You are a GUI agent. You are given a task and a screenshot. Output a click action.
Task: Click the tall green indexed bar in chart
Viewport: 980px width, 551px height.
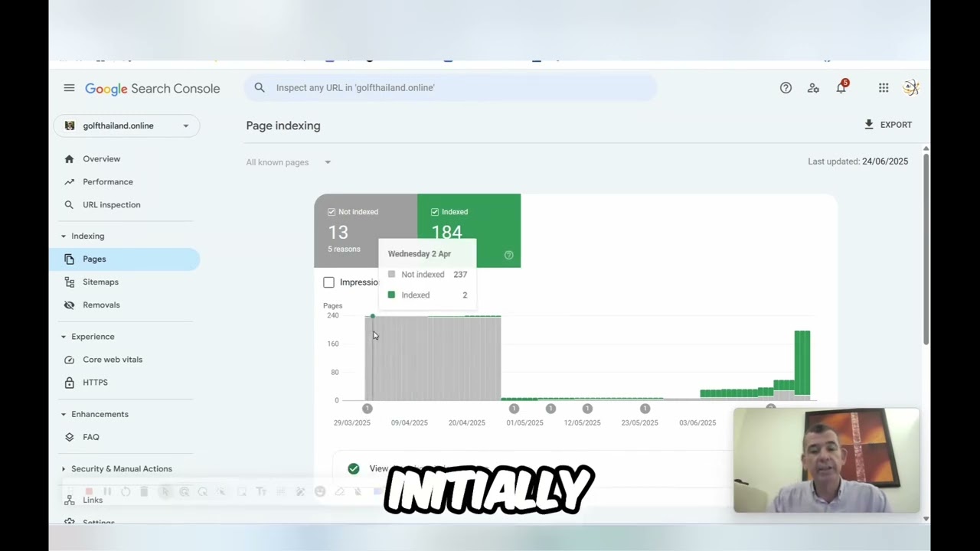802,362
